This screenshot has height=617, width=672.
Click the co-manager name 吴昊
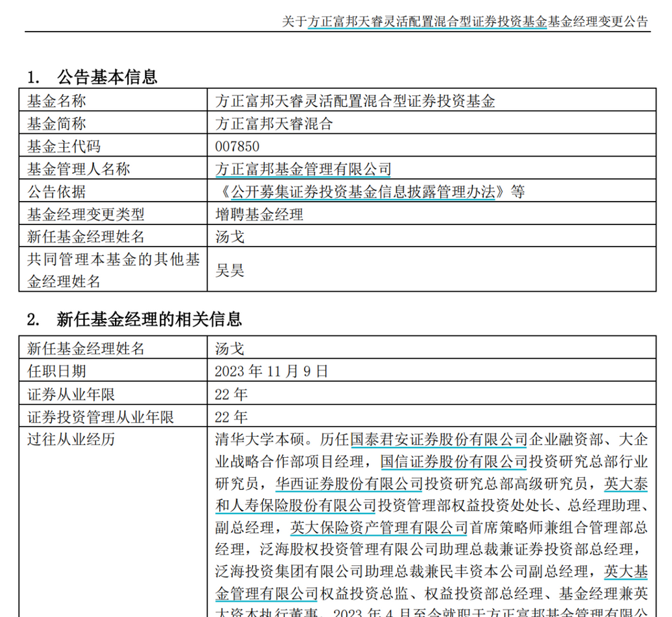click(230, 270)
